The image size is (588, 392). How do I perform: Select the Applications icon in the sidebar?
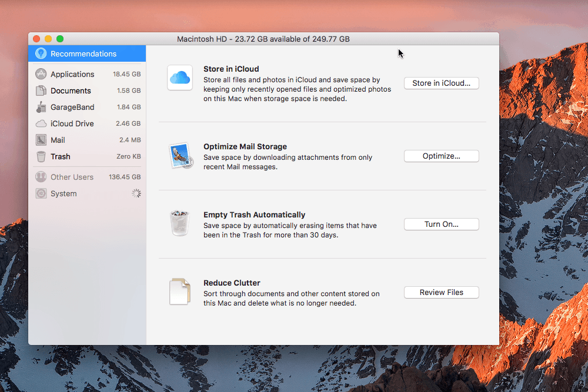pyautogui.click(x=41, y=74)
